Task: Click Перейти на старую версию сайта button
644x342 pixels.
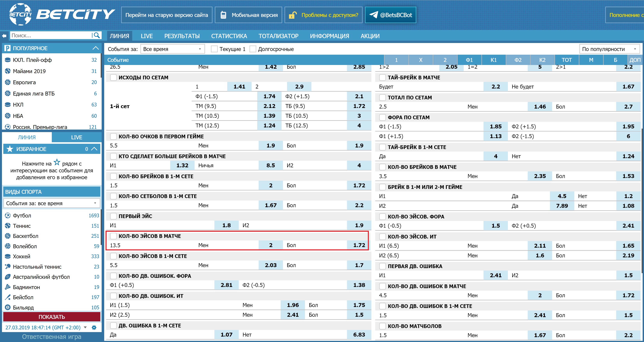Action: pos(167,15)
